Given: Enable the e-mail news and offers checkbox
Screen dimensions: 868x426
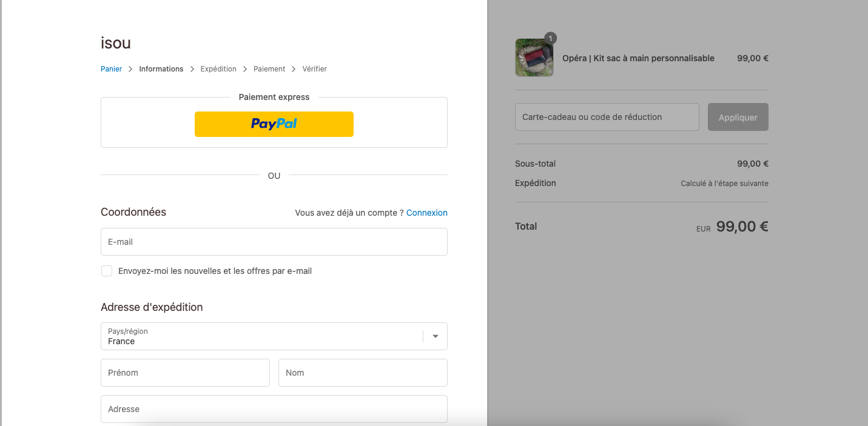Looking at the screenshot, I should [x=107, y=271].
